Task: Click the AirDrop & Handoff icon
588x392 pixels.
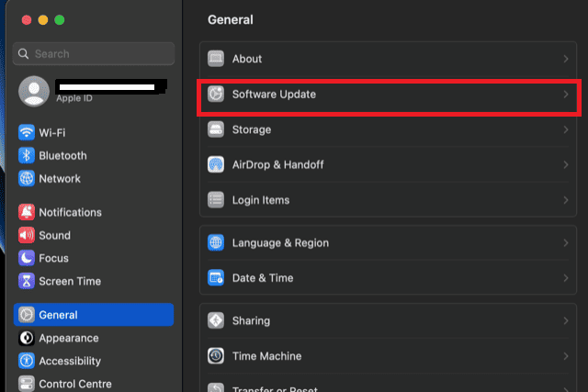Action: pos(216,164)
